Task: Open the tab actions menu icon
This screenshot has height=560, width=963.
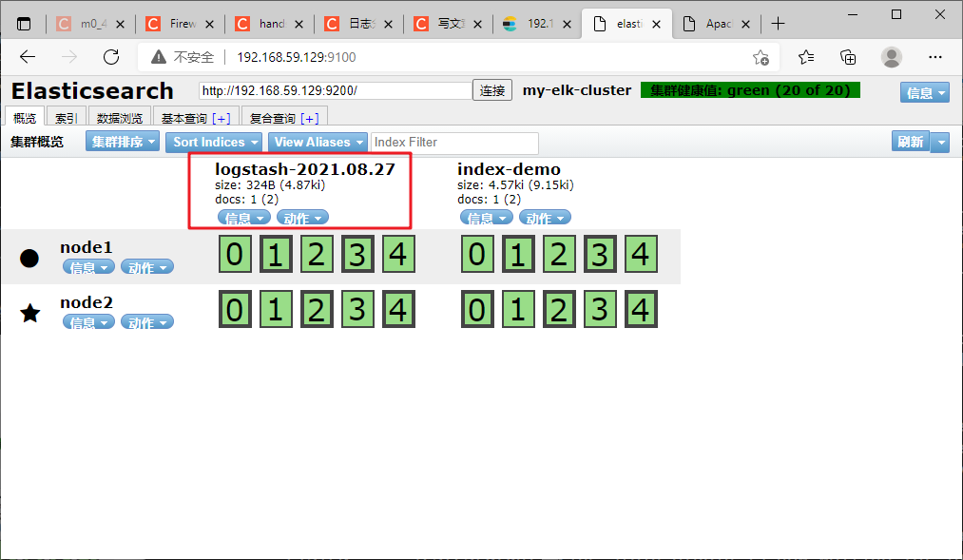Action: [x=24, y=24]
